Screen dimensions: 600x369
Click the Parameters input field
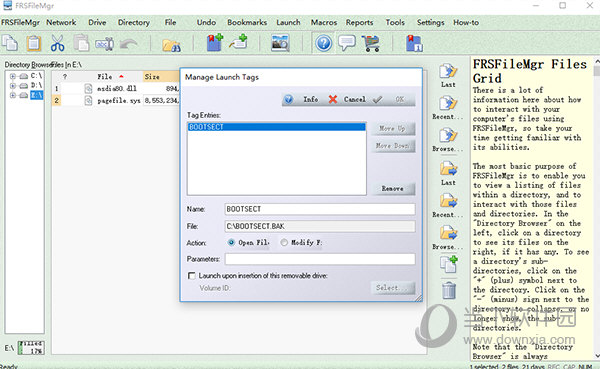click(320, 259)
